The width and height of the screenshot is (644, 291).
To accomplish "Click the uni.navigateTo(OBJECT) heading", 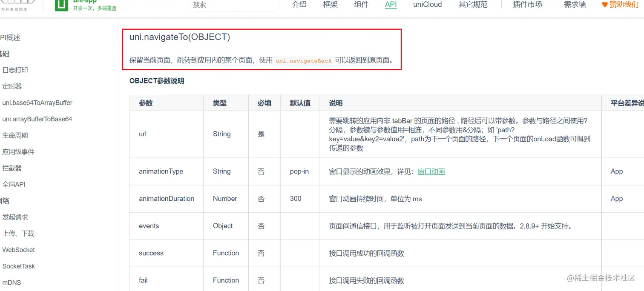I will tap(180, 37).
